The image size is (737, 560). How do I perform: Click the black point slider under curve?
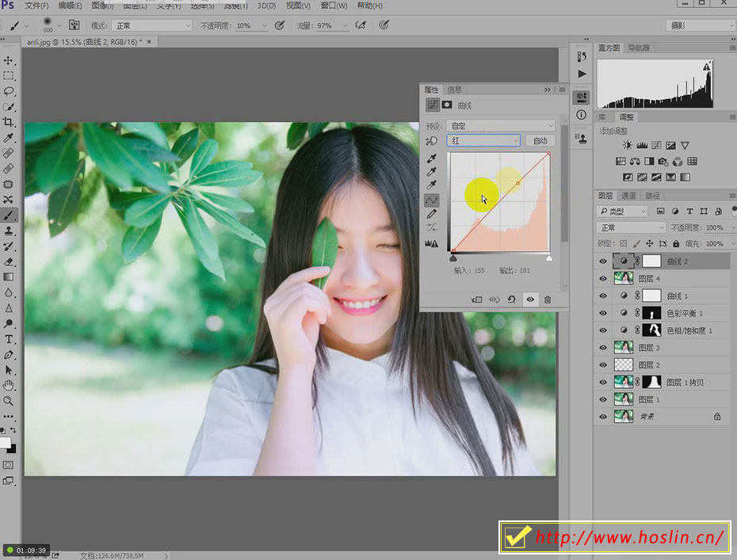click(x=453, y=258)
